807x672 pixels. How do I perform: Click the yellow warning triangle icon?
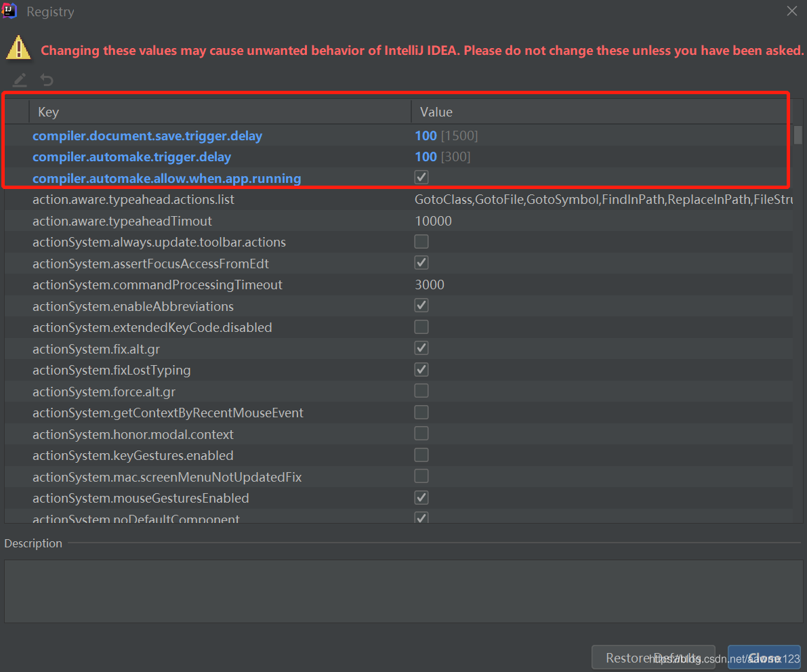(18, 48)
